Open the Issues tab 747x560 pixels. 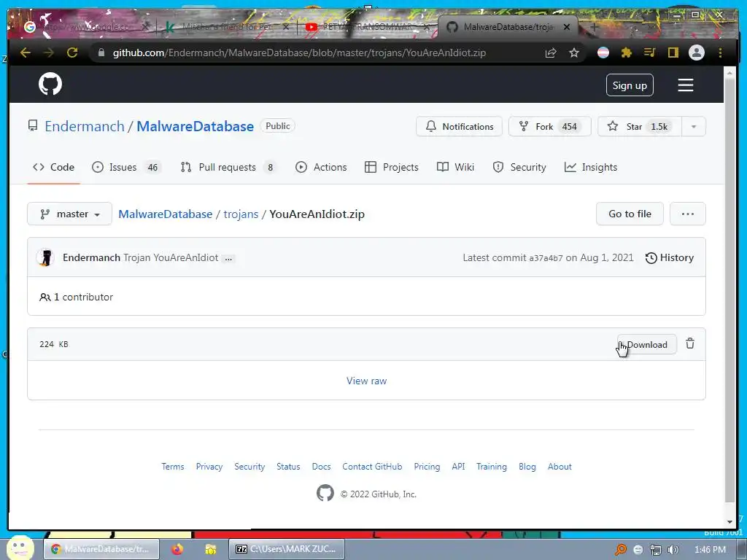[x=126, y=167]
